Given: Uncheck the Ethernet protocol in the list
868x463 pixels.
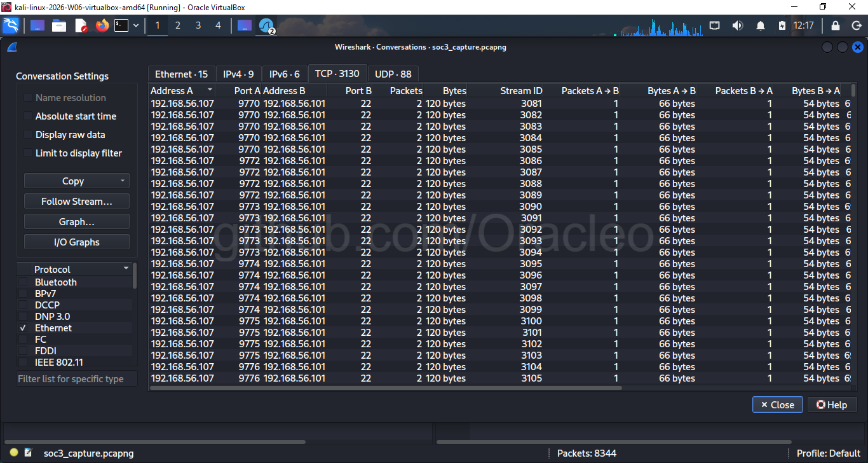Looking at the screenshot, I should pyautogui.click(x=24, y=328).
